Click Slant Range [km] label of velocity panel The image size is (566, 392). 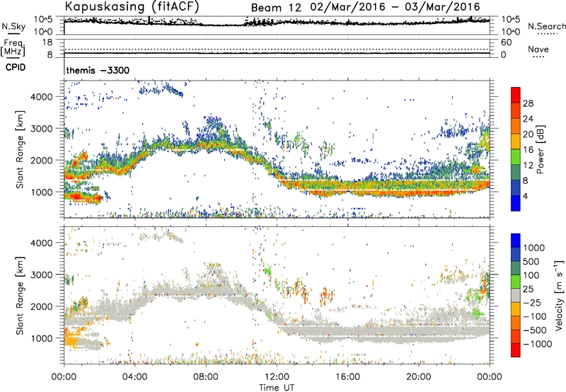pyautogui.click(x=20, y=295)
